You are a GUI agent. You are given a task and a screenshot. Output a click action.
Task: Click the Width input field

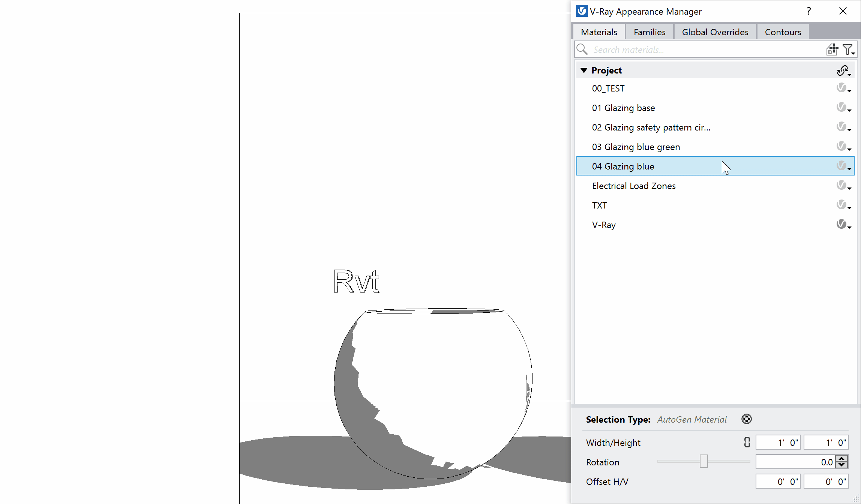[x=778, y=442]
